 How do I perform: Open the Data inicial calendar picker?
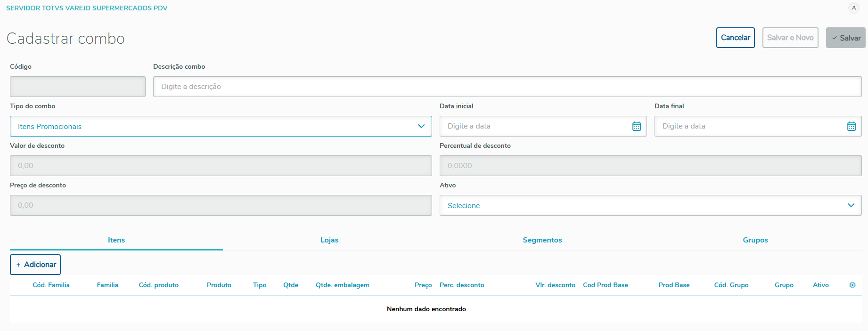[x=636, y=126]
